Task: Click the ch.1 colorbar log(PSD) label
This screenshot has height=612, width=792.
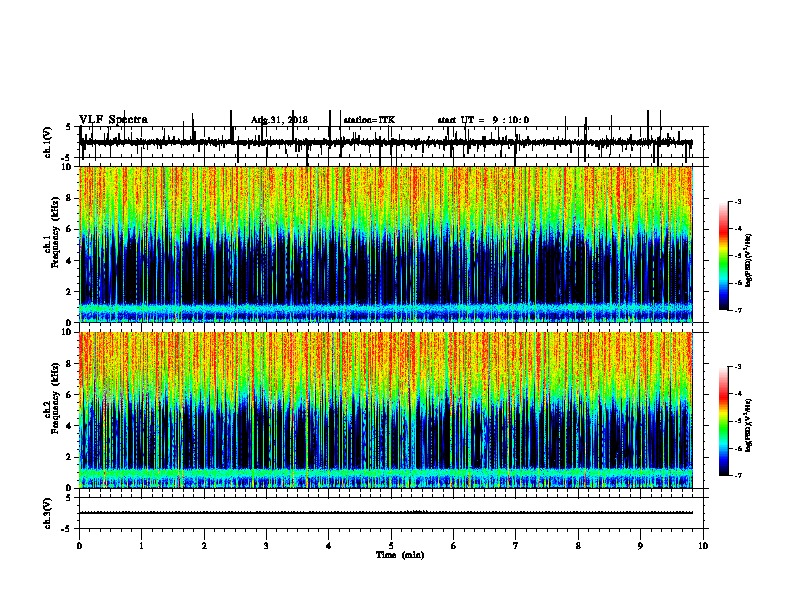Action: pos(748,261)
